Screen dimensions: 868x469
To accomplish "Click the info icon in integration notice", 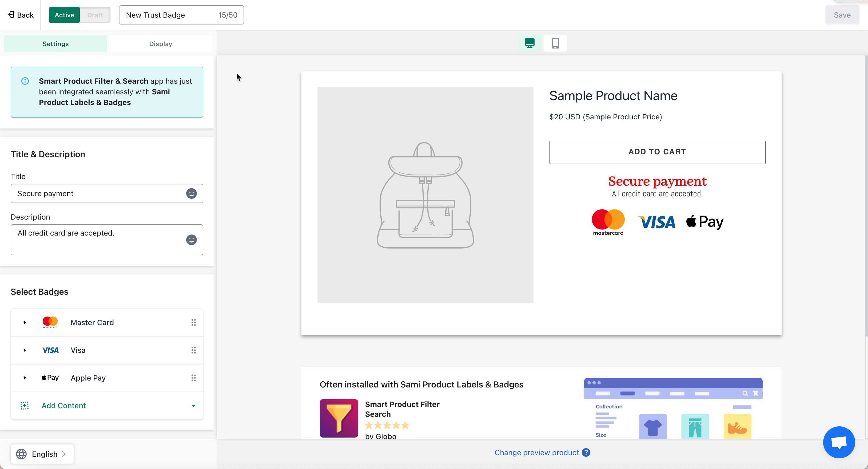I will [25, 81].
